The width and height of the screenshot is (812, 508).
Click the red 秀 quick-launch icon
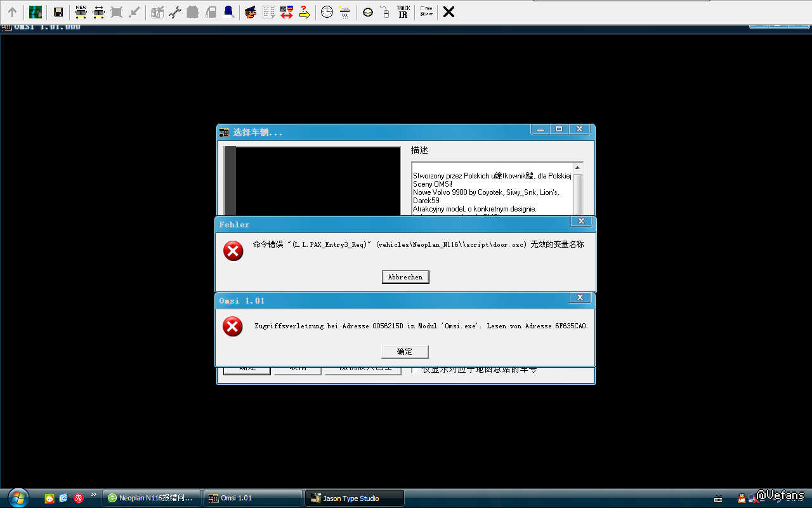coord(79,498)
